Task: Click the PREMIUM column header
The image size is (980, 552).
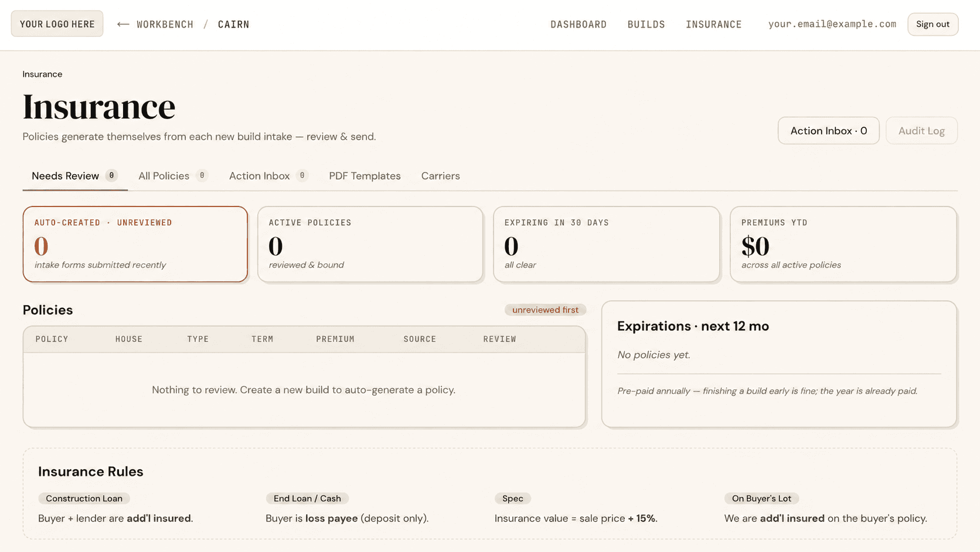Action: [335, 339]
